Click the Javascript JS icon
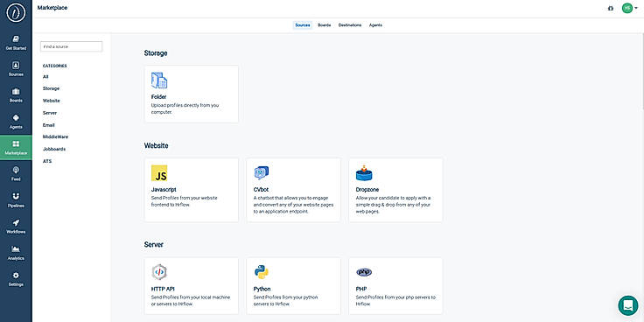Screen dimensions: 644x322 (159, 173)
